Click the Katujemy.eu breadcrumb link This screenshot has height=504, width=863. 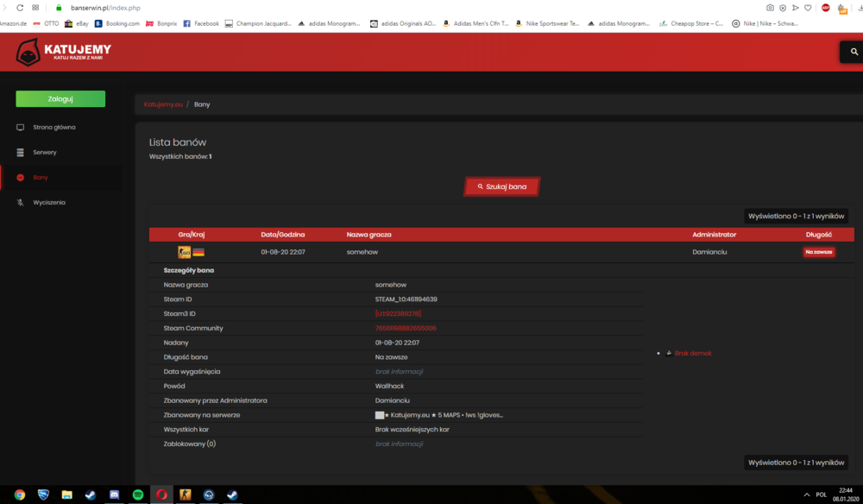point(163,104)
